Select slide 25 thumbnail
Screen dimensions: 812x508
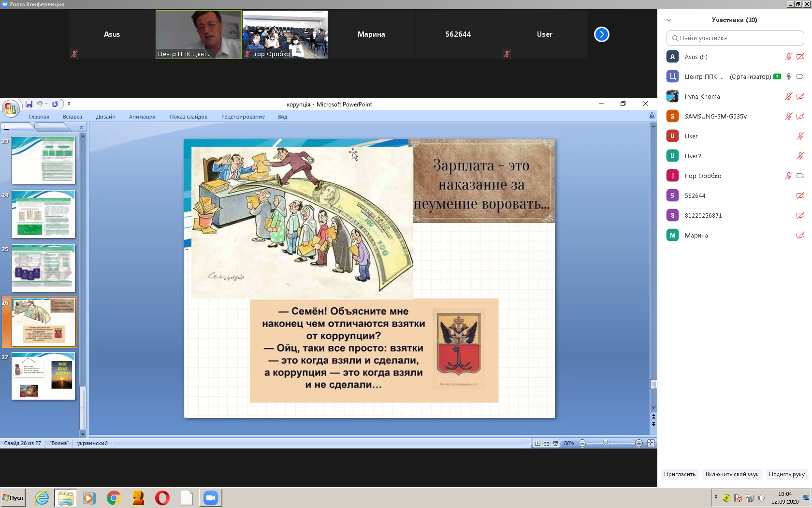[x=43, y=268]
